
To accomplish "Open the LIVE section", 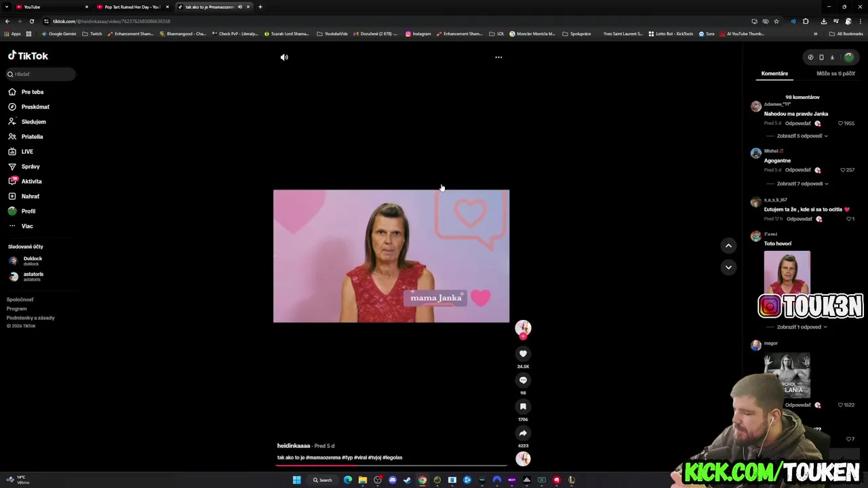I will (x=27, y=152).
